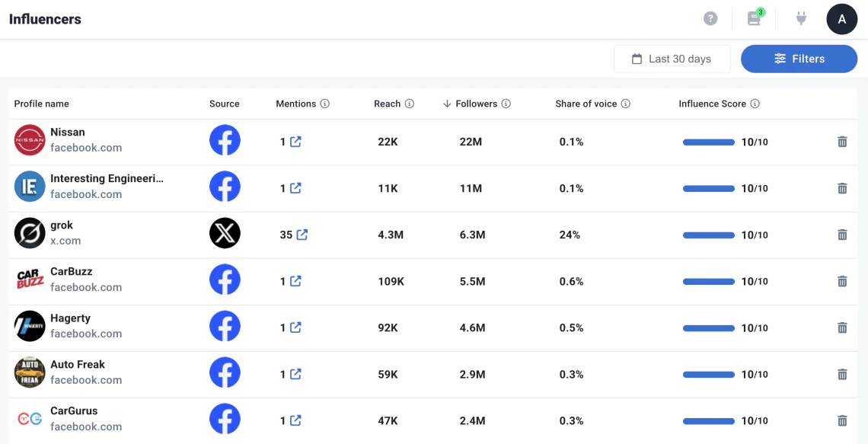Delete the grok influencer row

click(x=842, y=235)
